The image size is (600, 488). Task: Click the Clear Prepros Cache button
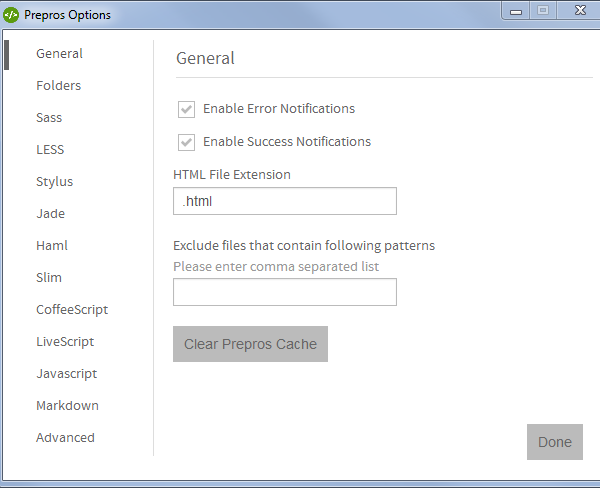tap(250, 344)
